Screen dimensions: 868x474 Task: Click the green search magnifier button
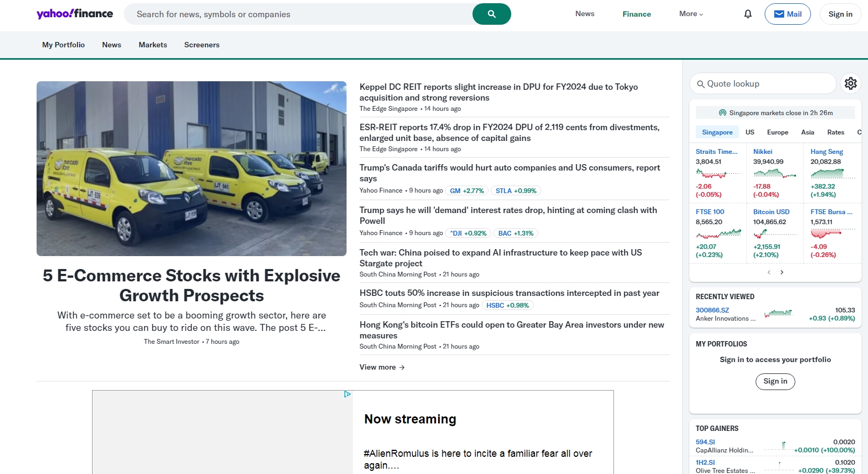coord(491,14)
